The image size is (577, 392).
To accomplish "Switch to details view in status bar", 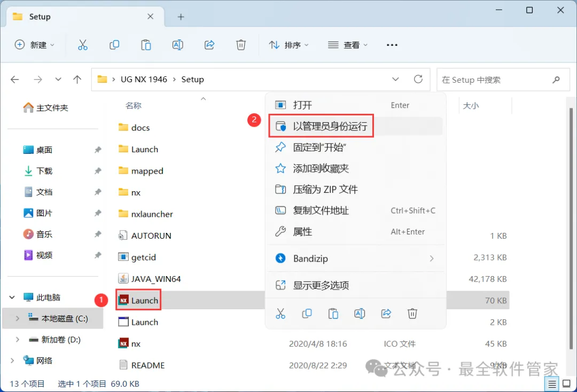I will tap(552, 385).
